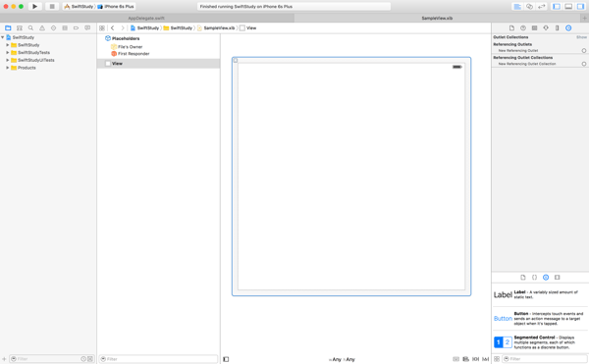Open the SwiftStudy scheme selector
Image resolution: width=589 pixels, height=364 pixels.
[x=79, y=7]
